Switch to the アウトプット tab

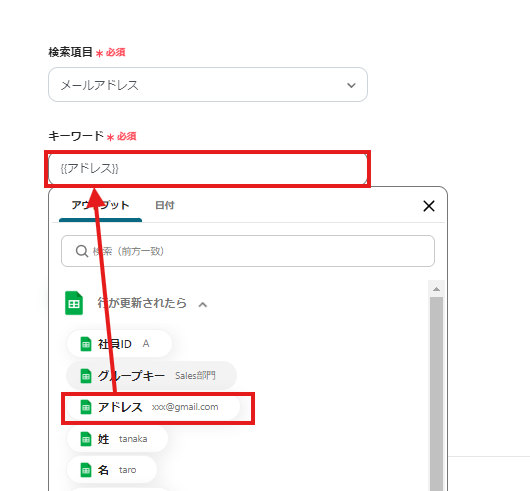click(x=100, y=205)
